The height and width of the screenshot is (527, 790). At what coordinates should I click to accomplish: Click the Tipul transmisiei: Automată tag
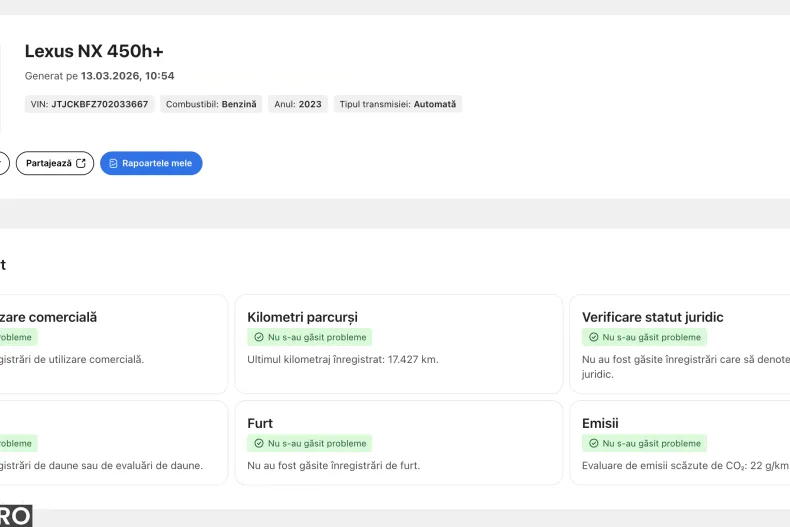pos(398,104)
